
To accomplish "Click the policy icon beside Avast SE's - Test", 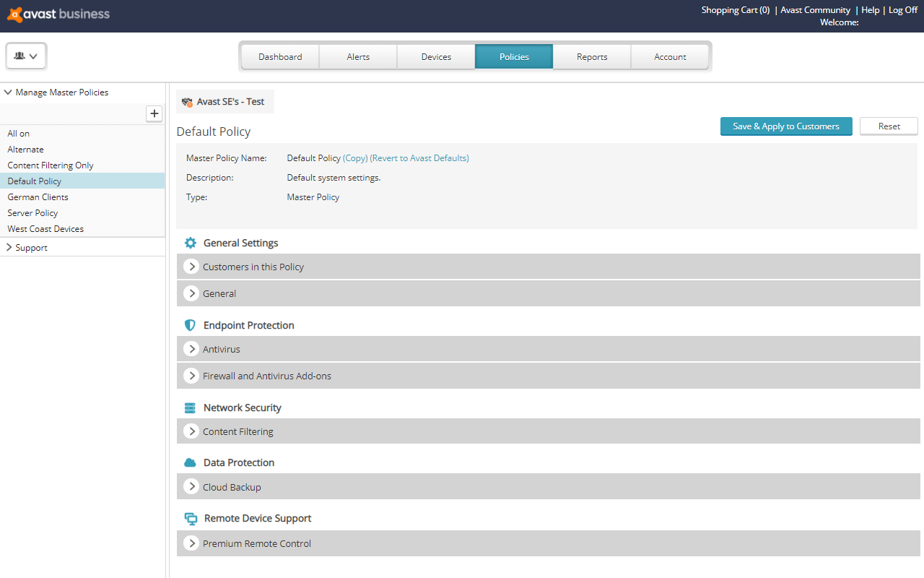I will [188, 101].
